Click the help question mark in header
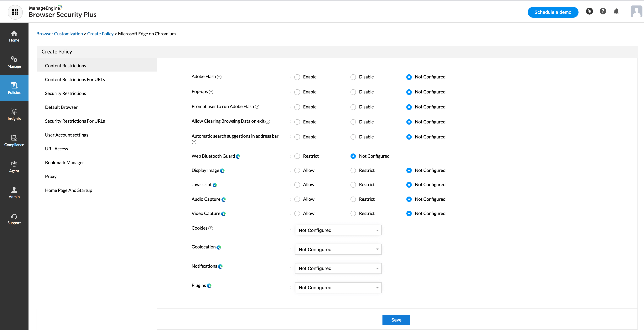Image resolution: width=644 pixels, height=330 pixels. point(603,12)
